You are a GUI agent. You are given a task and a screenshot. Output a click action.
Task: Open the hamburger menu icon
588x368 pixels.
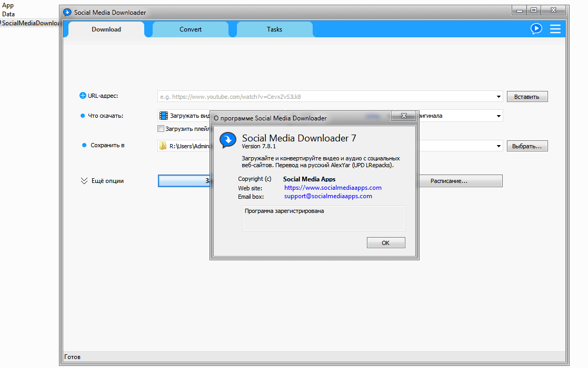(555, 29)
